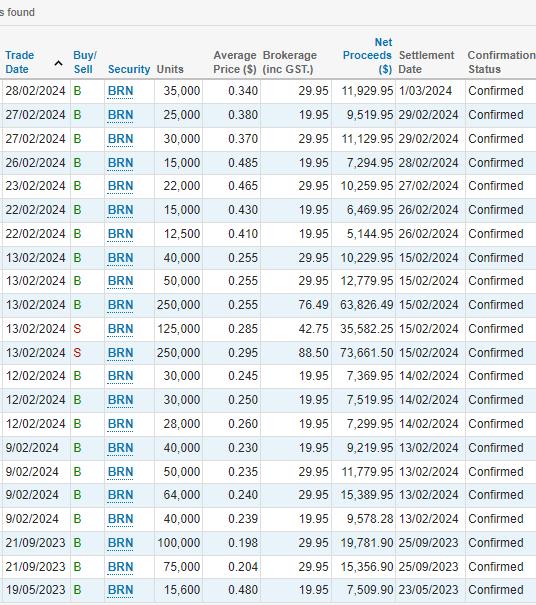Screen dimensions: 536x605
Task: Select net proceeds 7,294.95 cell
Action: coord(369,163)
